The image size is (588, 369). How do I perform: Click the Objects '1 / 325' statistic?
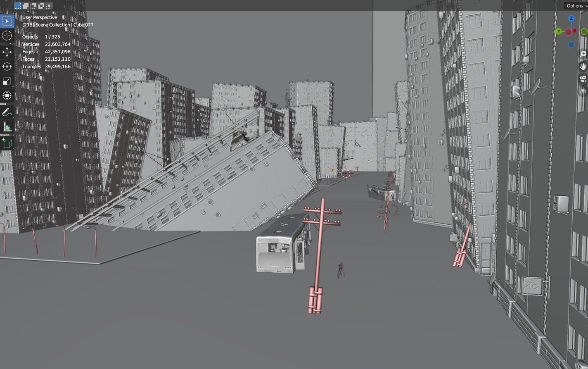52,37
